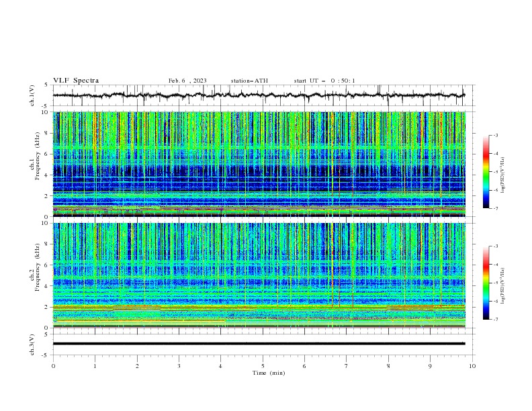The image size is (532, 411).
Task: Click time axis tick label "5"
Action: pyautogui.click(x=263, y=366)
